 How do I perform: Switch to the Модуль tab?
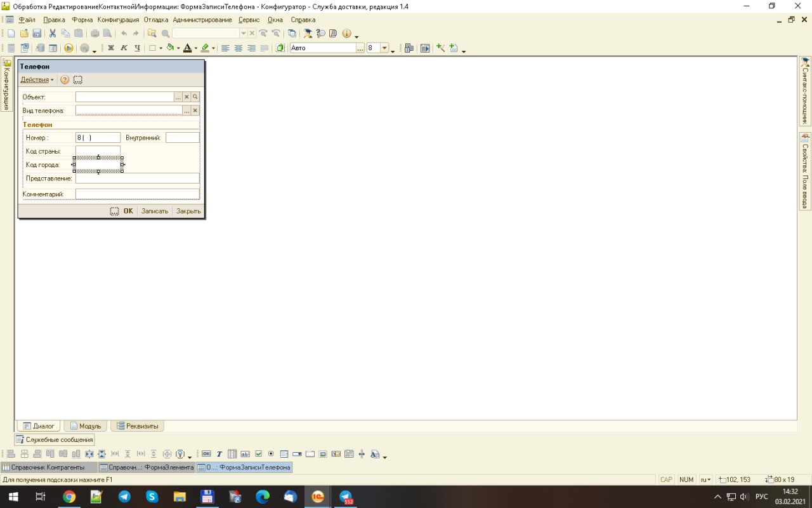(85, 426)
